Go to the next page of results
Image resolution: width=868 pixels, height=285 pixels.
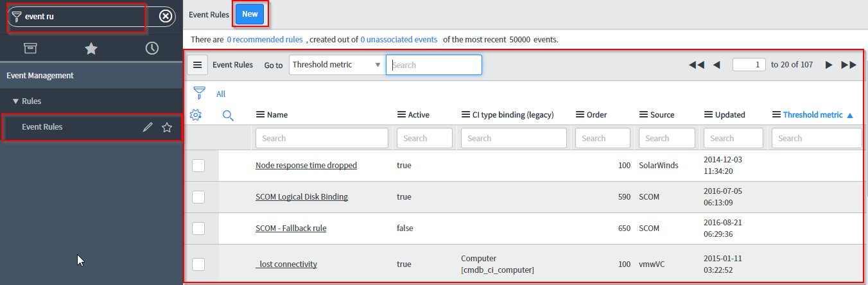tap(829, 65)
